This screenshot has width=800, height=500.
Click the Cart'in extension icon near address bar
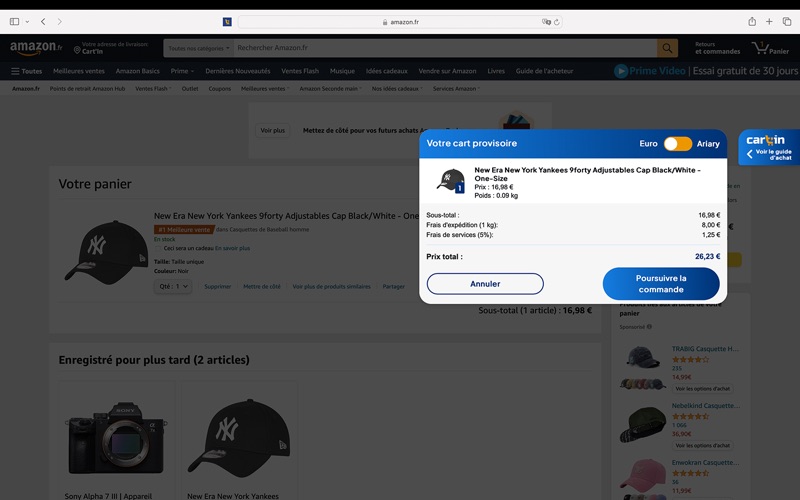click(227, 22)
